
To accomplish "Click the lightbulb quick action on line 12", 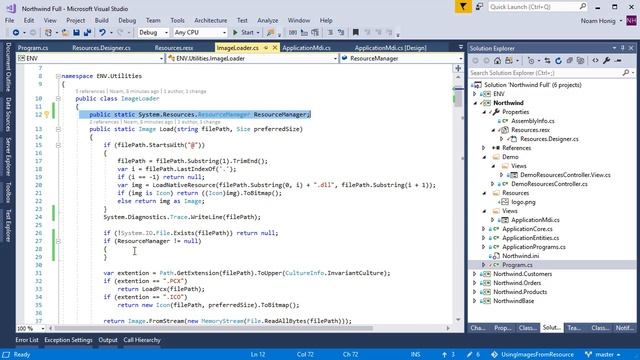I will click(47, 115).
